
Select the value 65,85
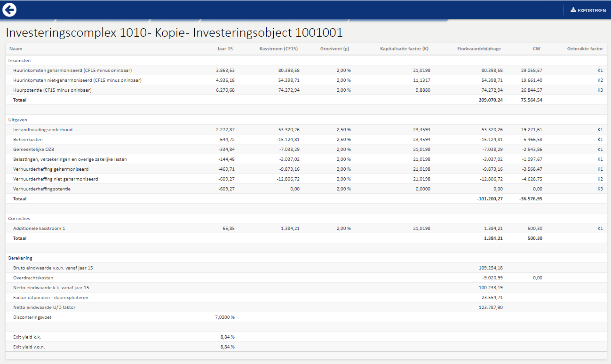[229, 228]
